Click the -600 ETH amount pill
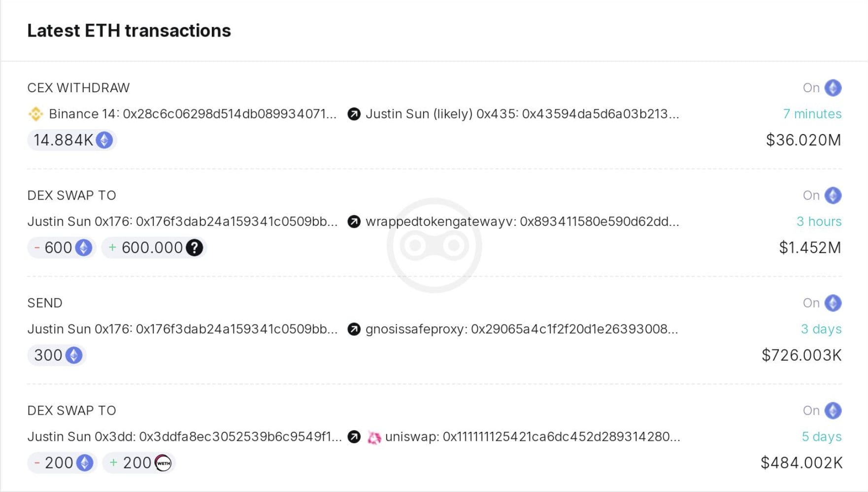This screenshot has height=492, width=868. point(62,247)
